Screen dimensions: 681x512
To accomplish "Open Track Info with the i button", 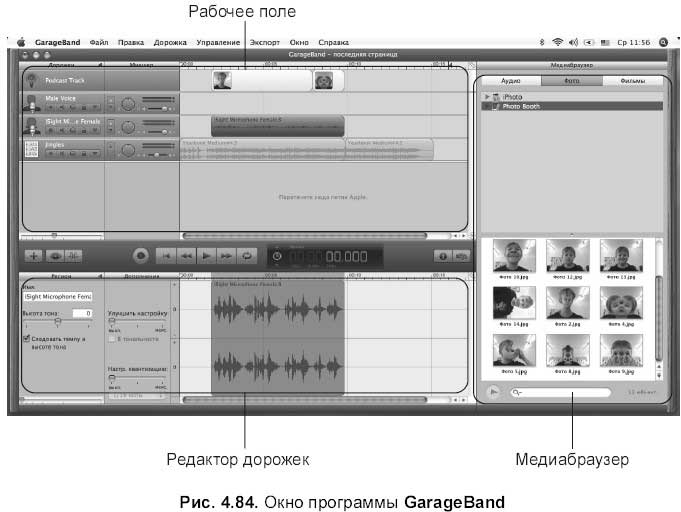I will [443, 256].
